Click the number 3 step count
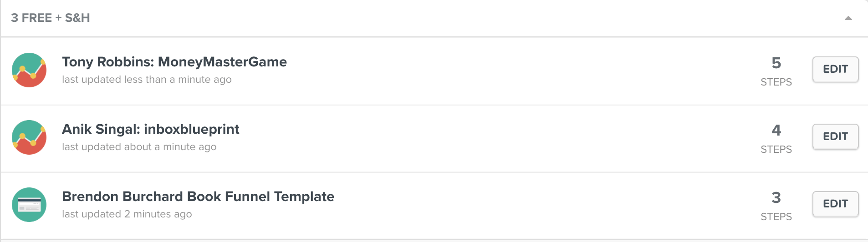Viewport: 868px width, 242px height. [776, 197]
